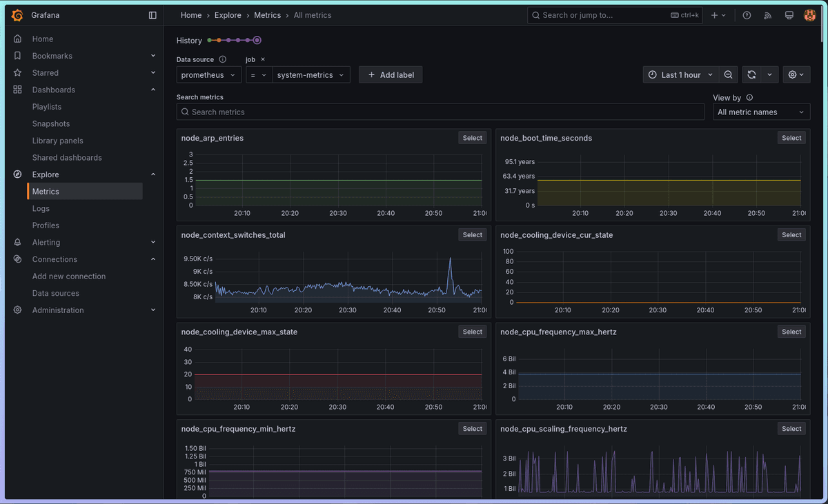828x504 pixels.
Task: Click the Search or jump to field
Action: point(615,15)
